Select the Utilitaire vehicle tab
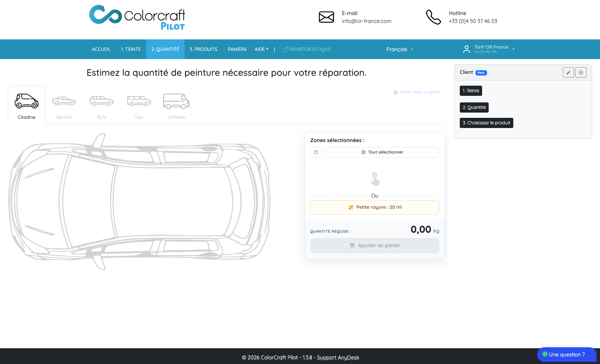The width and height of the screenshot is (600, 364). pos(176,105)
